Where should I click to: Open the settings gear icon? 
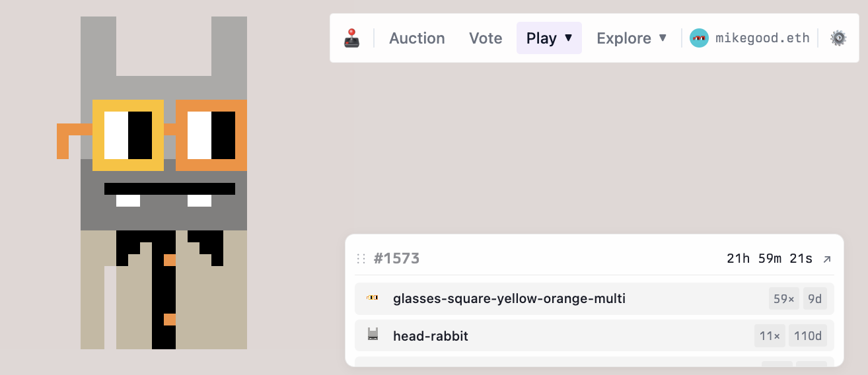point(838,38)
